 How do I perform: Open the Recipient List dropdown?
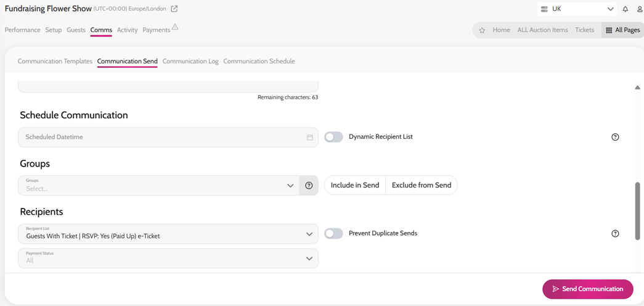pos(168,234)
